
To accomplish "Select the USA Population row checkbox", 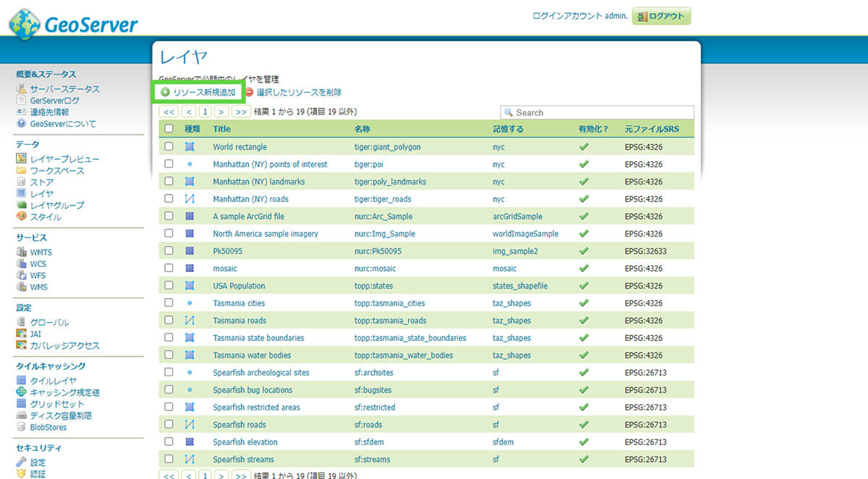I will point(169,285).
